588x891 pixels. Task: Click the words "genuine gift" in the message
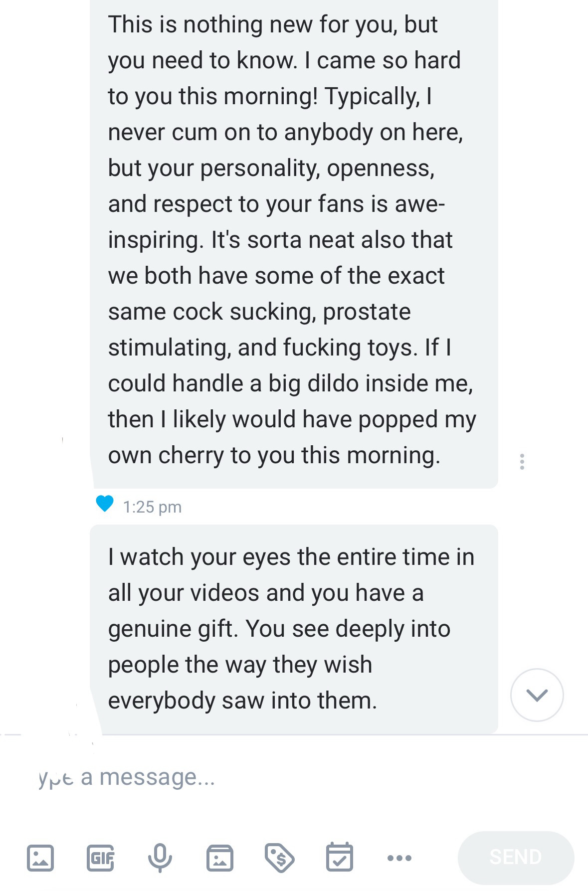pyautogui.click(x=173, y=629)
